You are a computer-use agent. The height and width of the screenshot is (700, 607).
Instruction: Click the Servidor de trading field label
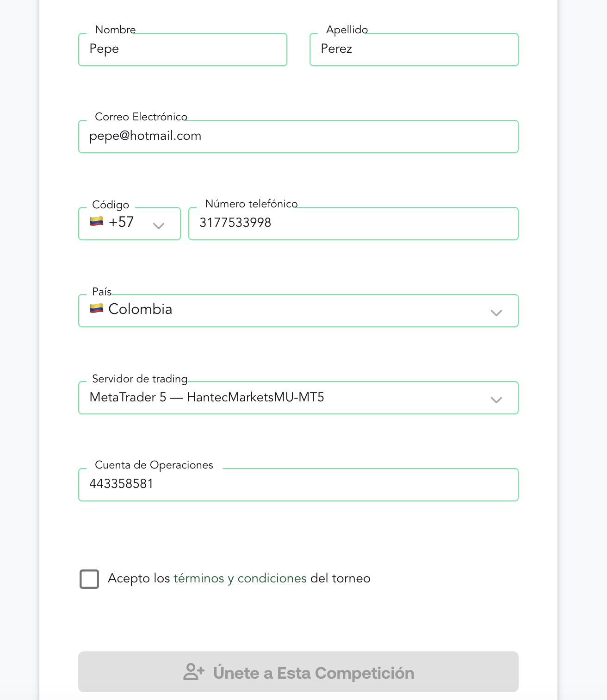140,379
